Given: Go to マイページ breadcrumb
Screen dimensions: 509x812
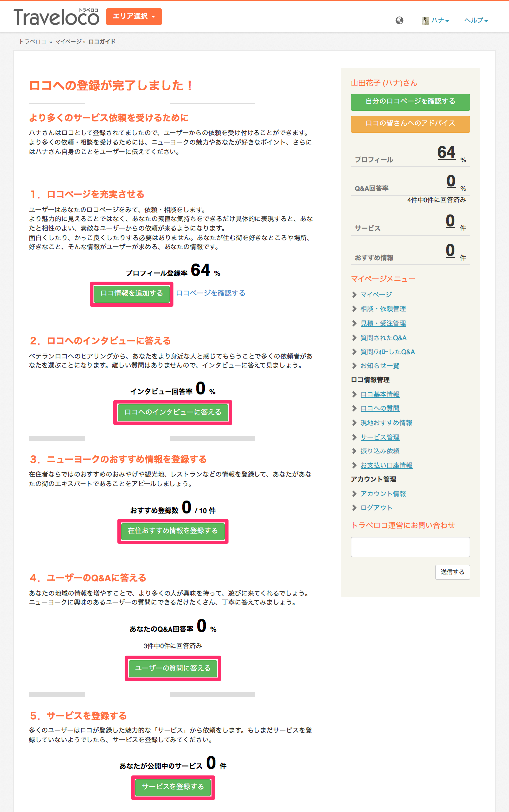Looking at the screenshot, I should pos(68,42).
